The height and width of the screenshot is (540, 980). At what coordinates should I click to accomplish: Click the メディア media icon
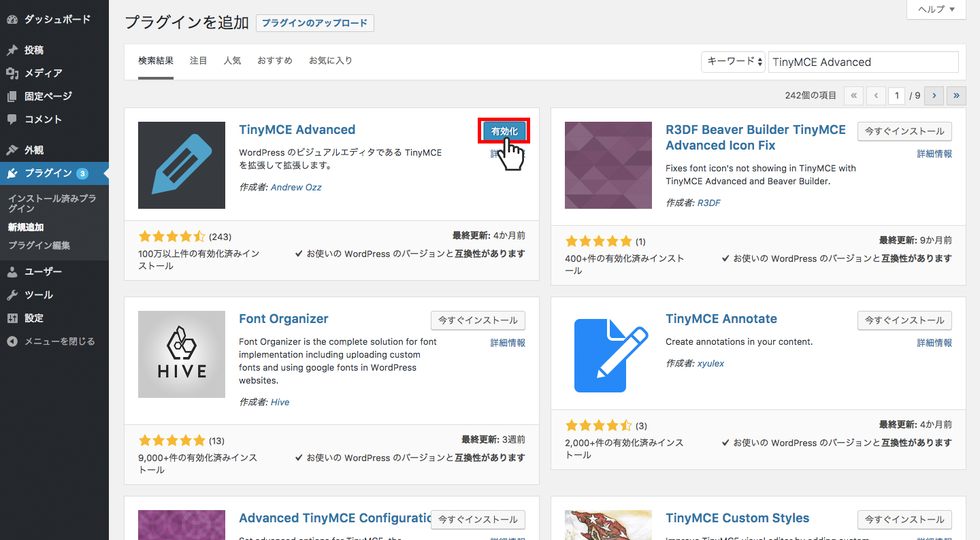(12, 73)
